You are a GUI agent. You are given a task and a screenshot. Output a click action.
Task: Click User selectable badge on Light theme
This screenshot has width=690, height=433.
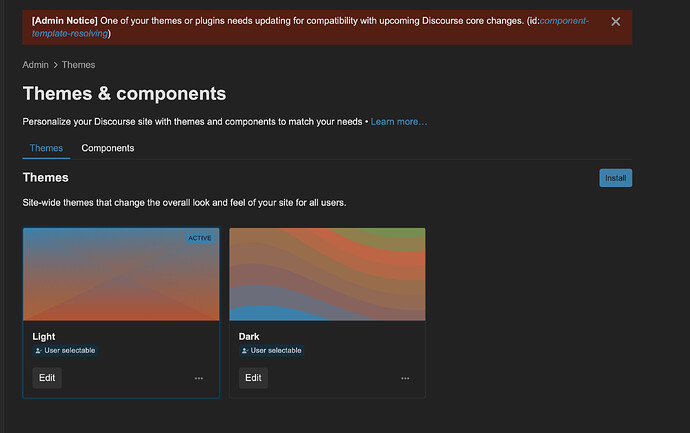click(65, 351)
